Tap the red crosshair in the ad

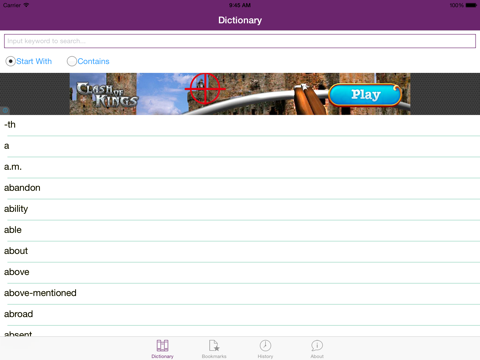tap(205, 89)
